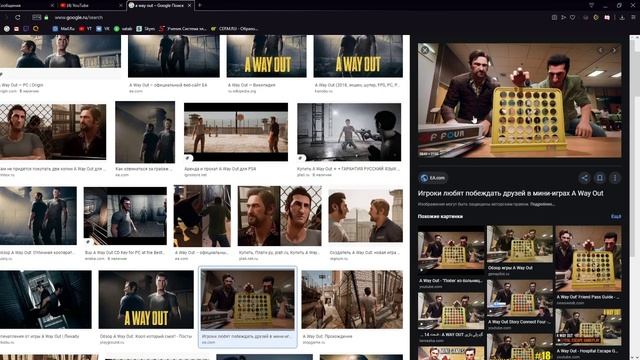Viewport: 640px width, 360px height.
Task: Open the red S bookmark with Russian title
Action: [x=183, y=29]
